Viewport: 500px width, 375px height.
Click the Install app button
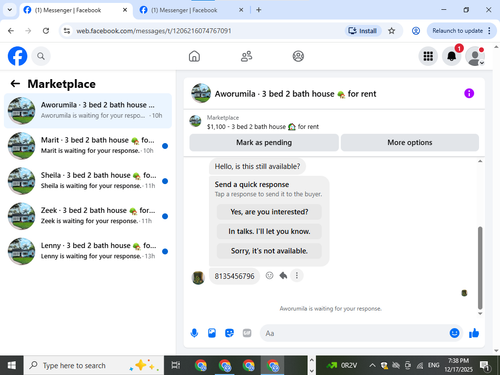[x=363, y=31]
